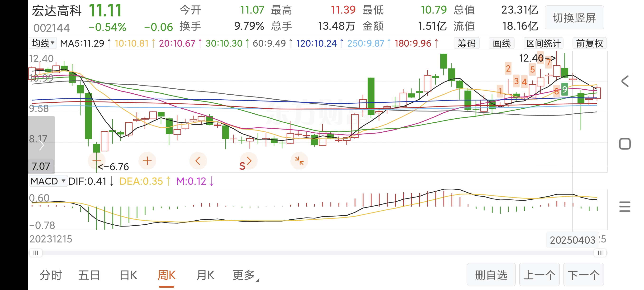Tap the zoom-out minus chart control
Screen dimensions: 644x290
[96, 161]
